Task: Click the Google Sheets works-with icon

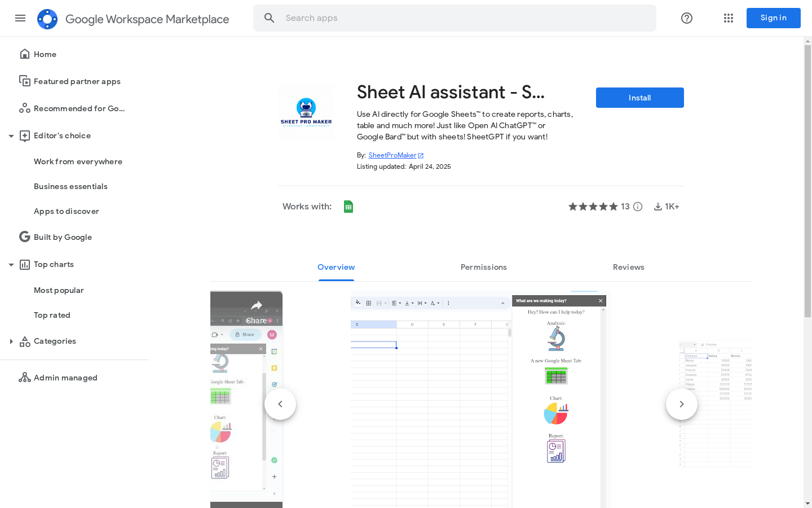Action: pyautogui.click(x=348, y=207)
